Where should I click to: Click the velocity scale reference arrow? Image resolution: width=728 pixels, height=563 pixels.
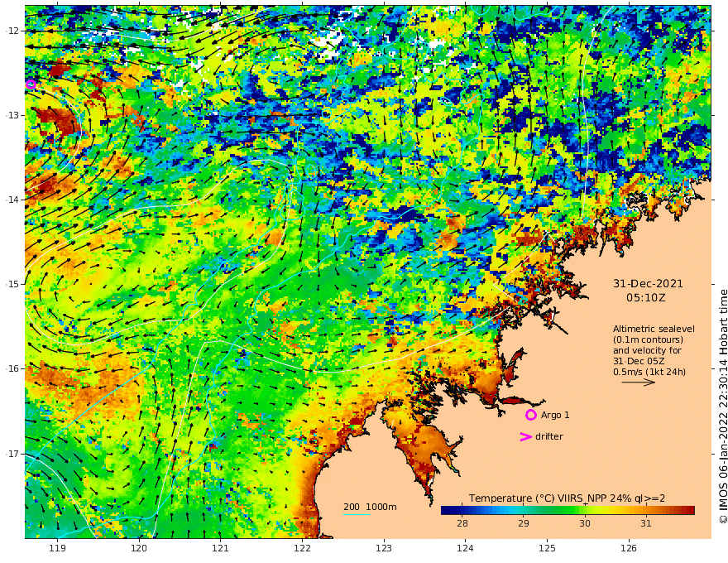click(x=638, y=383)
